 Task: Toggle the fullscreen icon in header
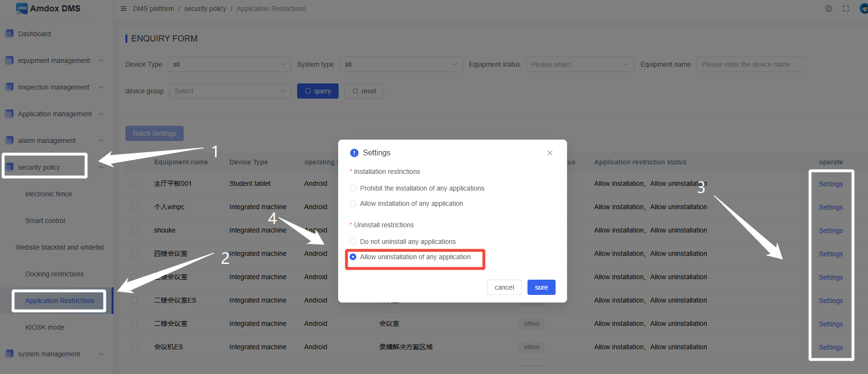click(846, 9)
